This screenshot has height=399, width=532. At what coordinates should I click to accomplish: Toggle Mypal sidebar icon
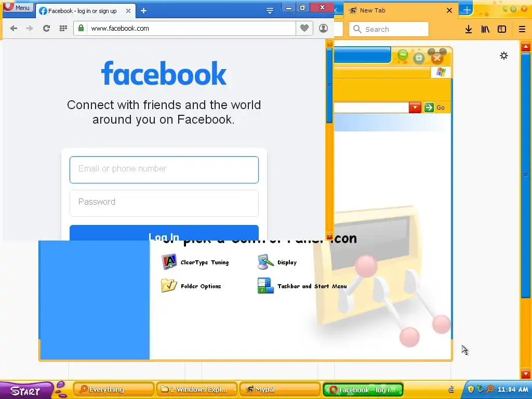(x=502, y=29)
